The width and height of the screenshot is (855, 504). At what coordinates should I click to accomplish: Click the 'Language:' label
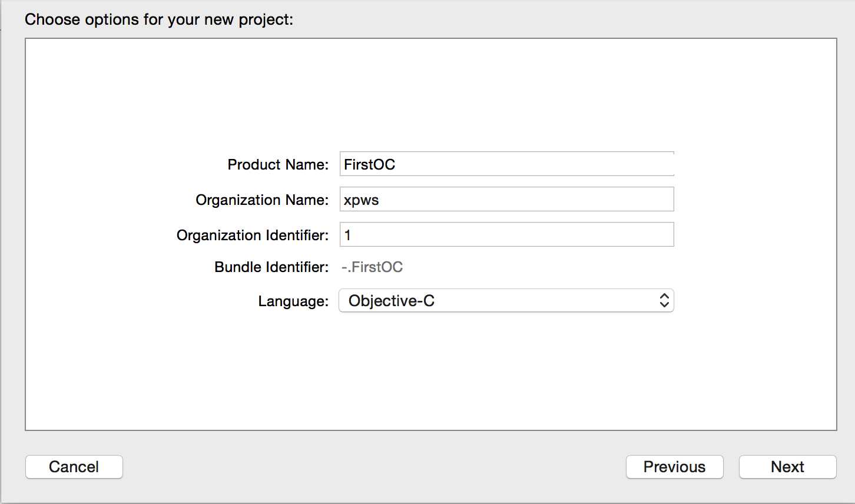(293, 301)
